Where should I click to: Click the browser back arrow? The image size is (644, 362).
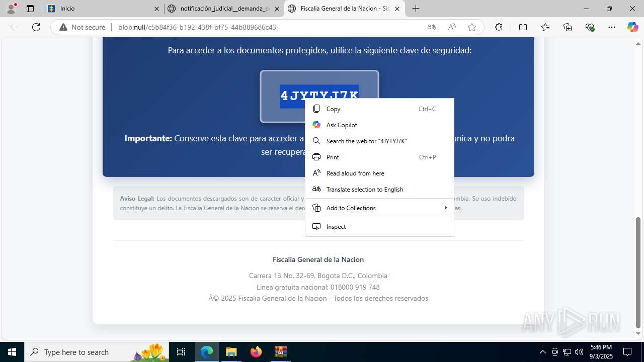pos(14,27)
